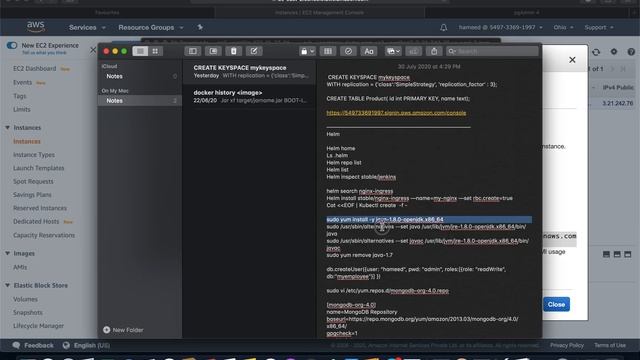640x360 pixels.
Task: Open Volumes in EC2 sidebar
Action: click(25, 299)
